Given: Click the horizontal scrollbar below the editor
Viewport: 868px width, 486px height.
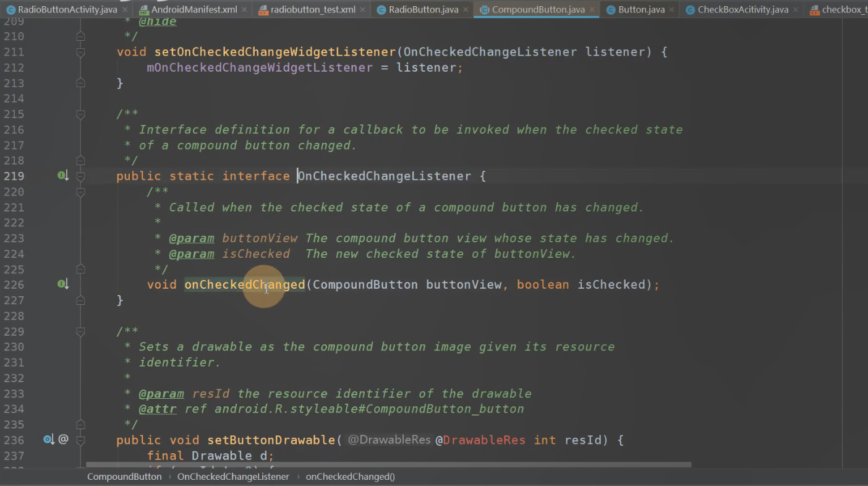Looking at the screenshot, I should (x=388, y=464).
